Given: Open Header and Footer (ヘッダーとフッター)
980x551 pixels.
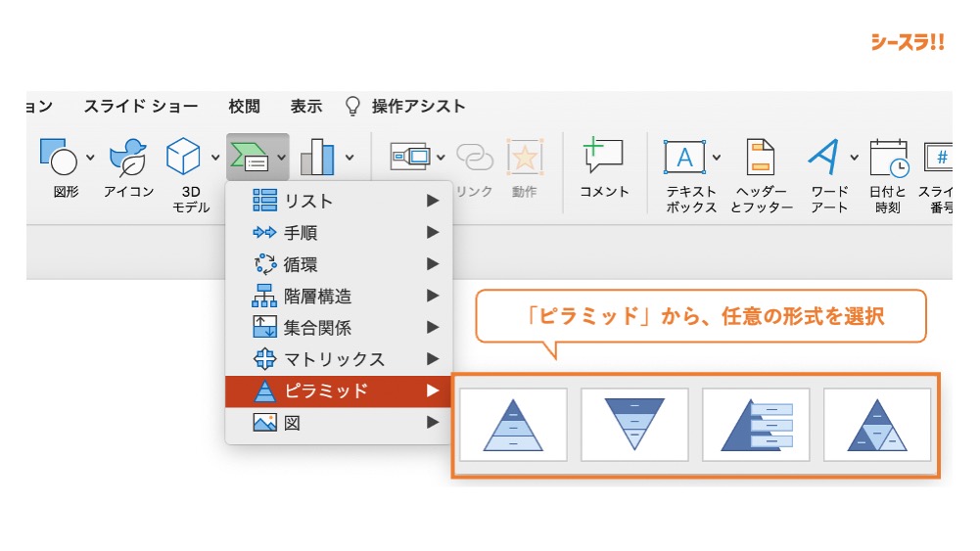Looking at the screenshot, I should coord(761,157).
